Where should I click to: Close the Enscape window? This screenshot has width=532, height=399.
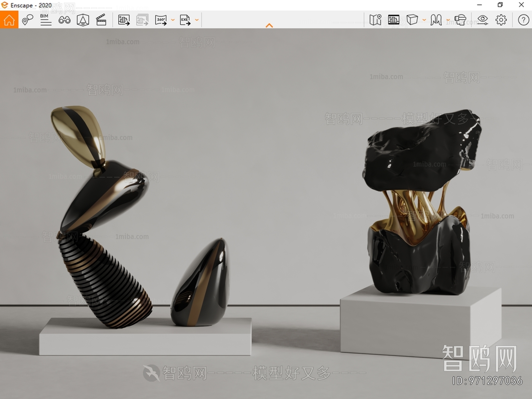[521, 5]
